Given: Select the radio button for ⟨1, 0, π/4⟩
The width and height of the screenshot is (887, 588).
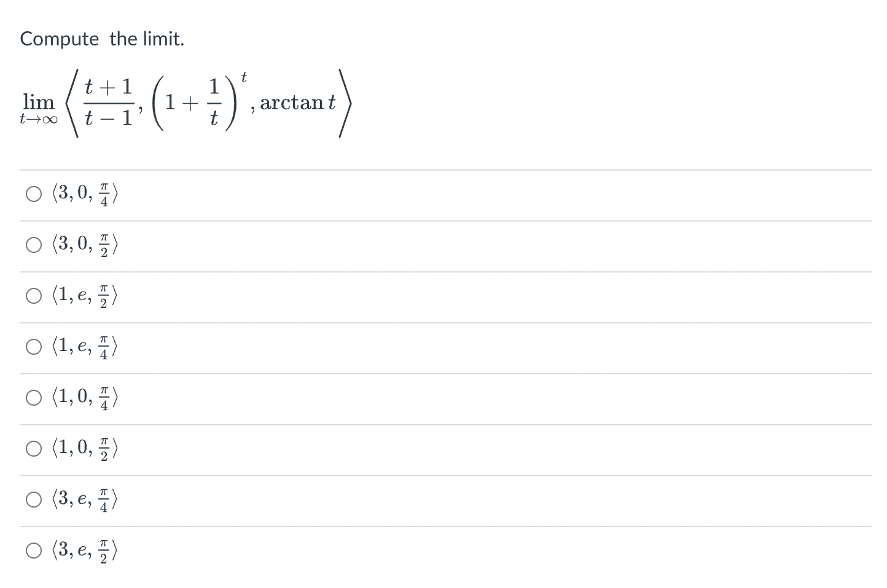Looking at the screenshot, I should (x=34, y=397).
